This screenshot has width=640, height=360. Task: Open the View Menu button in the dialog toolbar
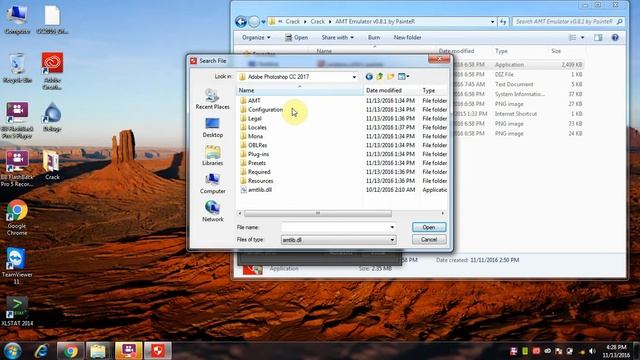tap(403, 77)
